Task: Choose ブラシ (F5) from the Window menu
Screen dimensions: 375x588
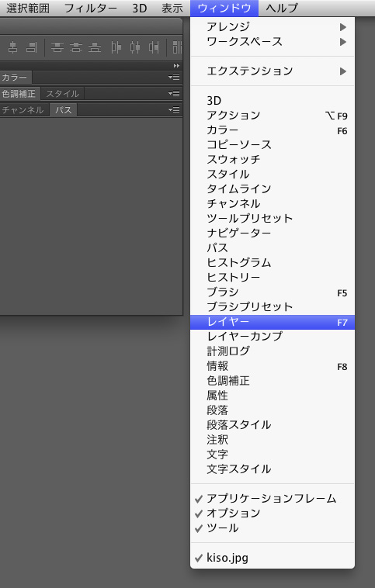Action: [273, 292]
